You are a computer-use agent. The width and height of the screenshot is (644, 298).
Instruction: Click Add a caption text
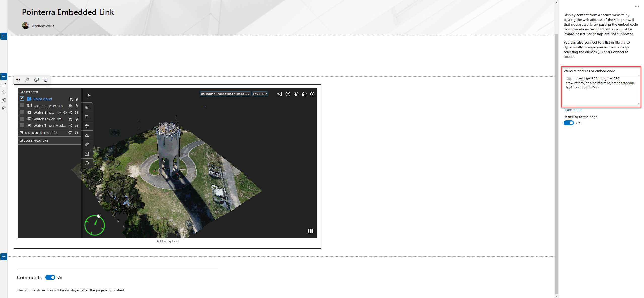[167, 241]
